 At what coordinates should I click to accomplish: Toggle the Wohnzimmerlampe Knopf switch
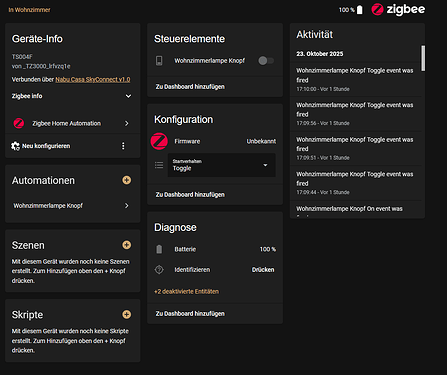click(x=266, y=61)
